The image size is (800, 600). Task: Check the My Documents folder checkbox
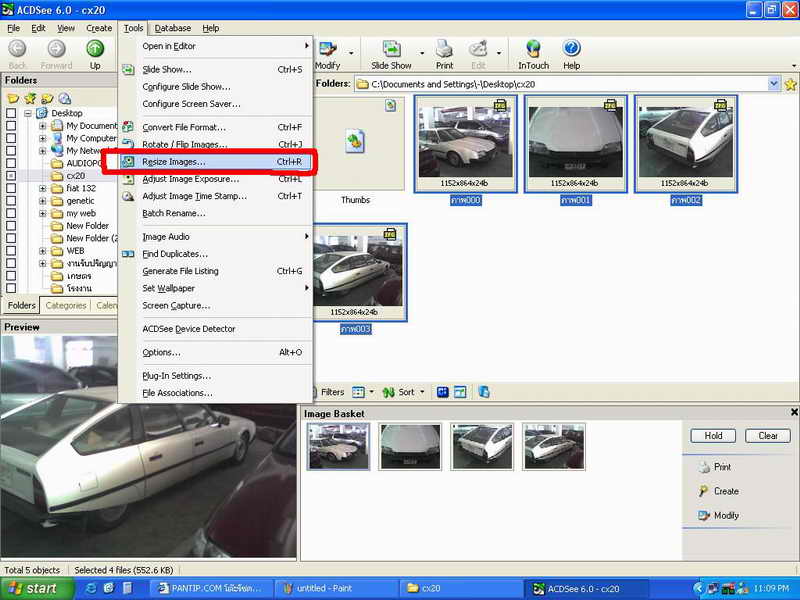click(x=11, y=126)
